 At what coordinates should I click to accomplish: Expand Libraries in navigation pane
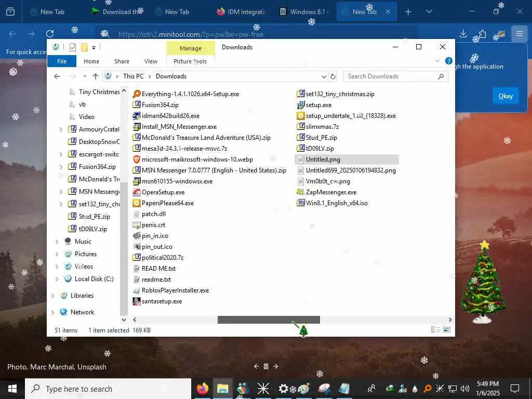(x=52, y=296)
